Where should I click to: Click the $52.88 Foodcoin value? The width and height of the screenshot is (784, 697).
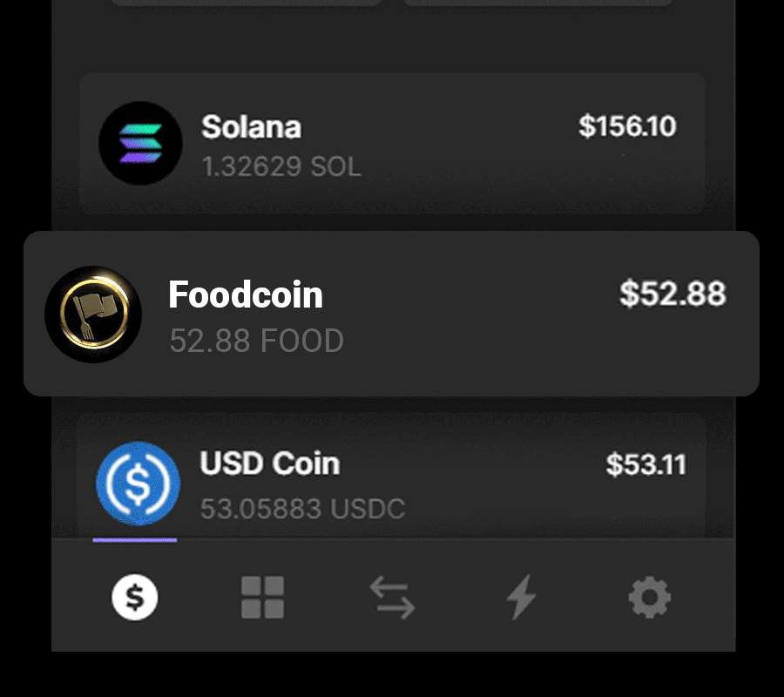coord(672,294)
